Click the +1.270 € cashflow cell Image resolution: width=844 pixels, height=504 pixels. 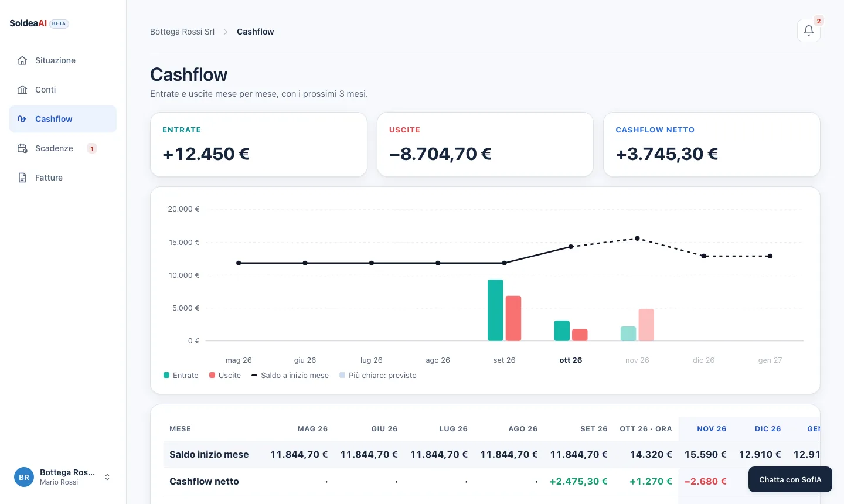point(651,481)
